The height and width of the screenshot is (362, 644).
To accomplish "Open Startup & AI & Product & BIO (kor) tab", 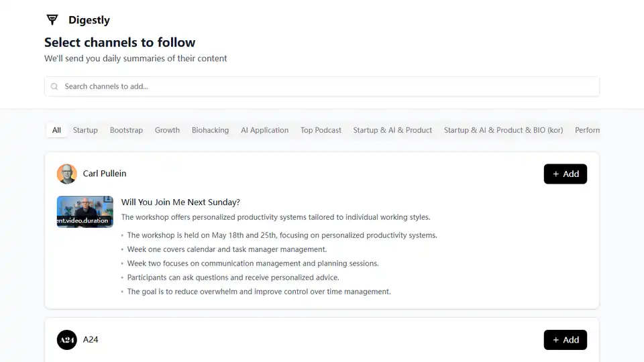I will coord(503,130).
